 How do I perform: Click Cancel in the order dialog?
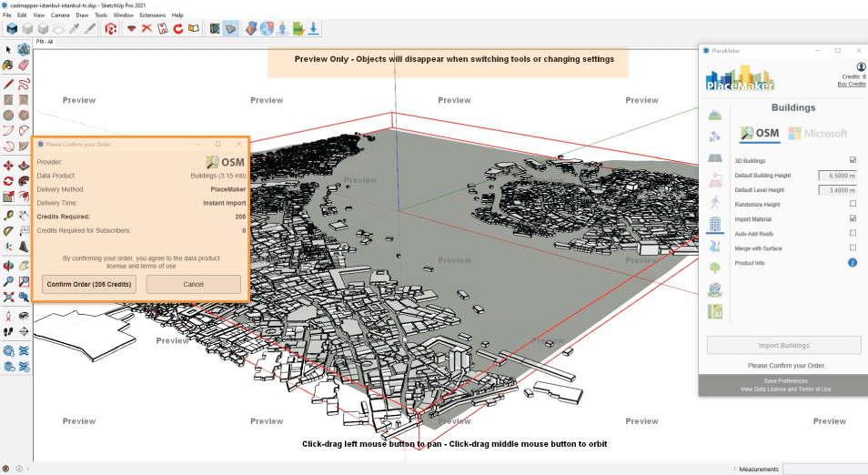193,284
